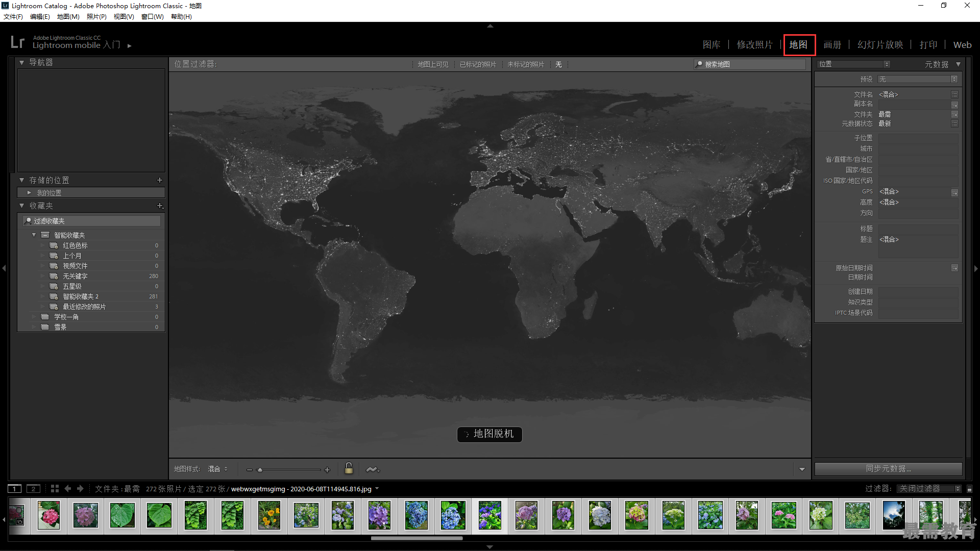The image size is (980, 551).
Task: Filter by untagged photos 未标记的照片
Action: (526, 64)
